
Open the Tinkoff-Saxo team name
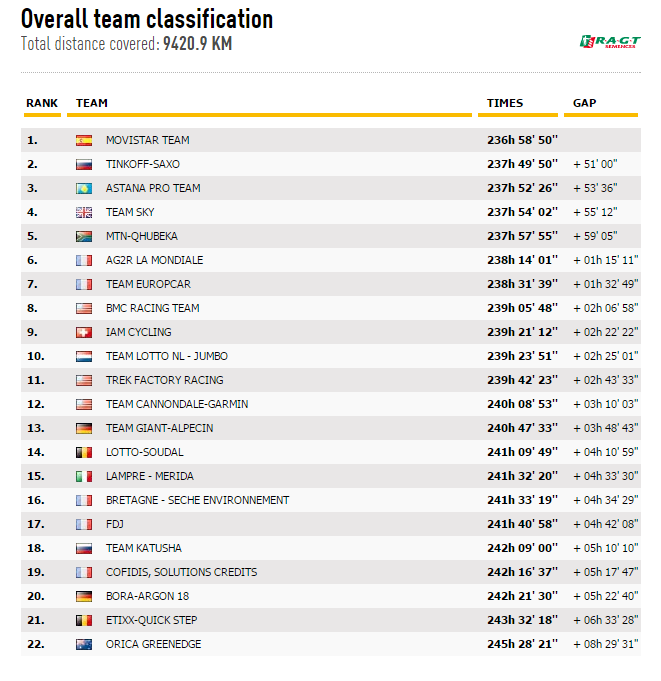pos(143,164)
